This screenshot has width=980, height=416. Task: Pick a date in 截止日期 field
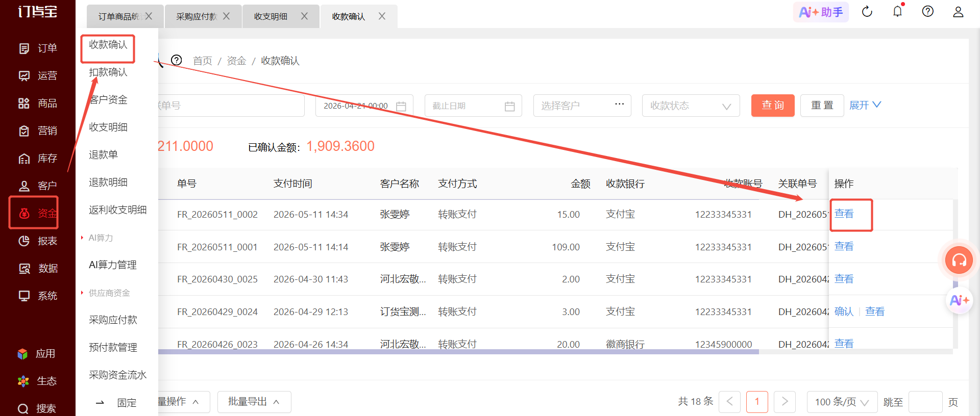coord(473,106)
